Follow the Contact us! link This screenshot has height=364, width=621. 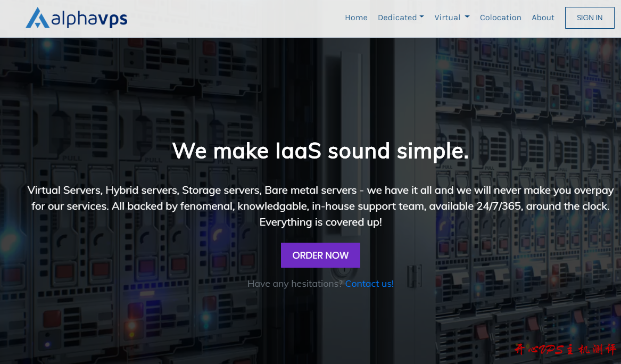[x=369, y=284]
